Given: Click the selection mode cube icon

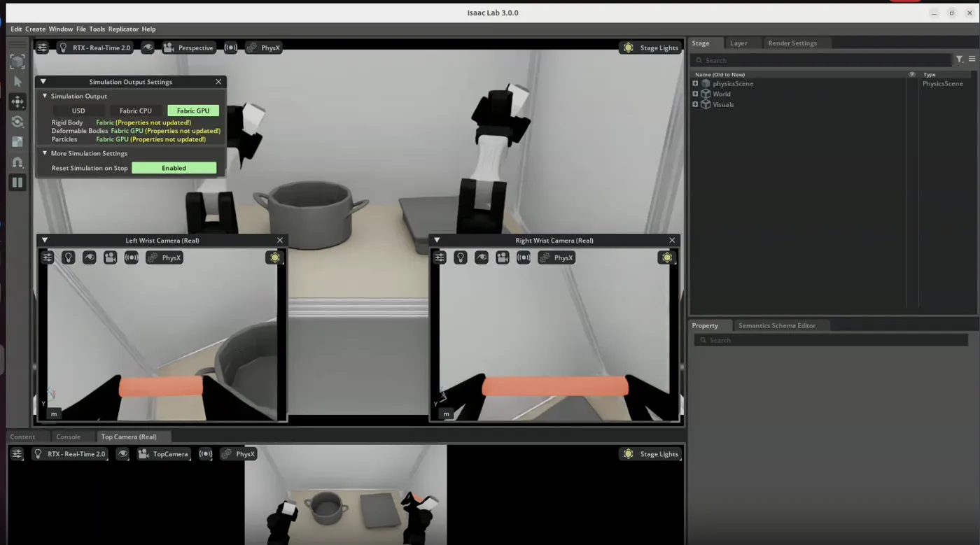Looking at the screenshot, I should coord(17,62).
